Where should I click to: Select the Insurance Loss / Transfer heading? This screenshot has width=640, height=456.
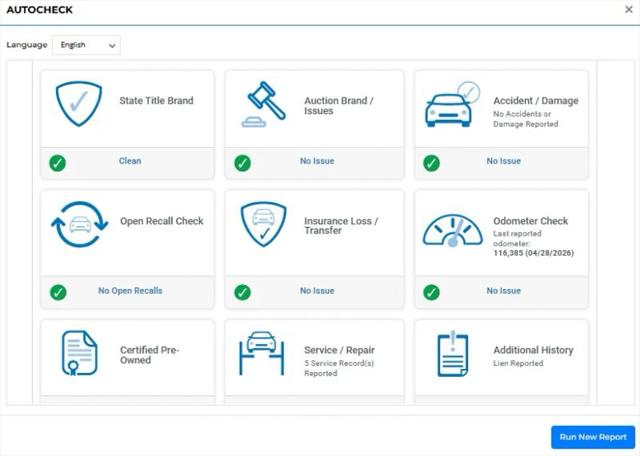point(341,225)
